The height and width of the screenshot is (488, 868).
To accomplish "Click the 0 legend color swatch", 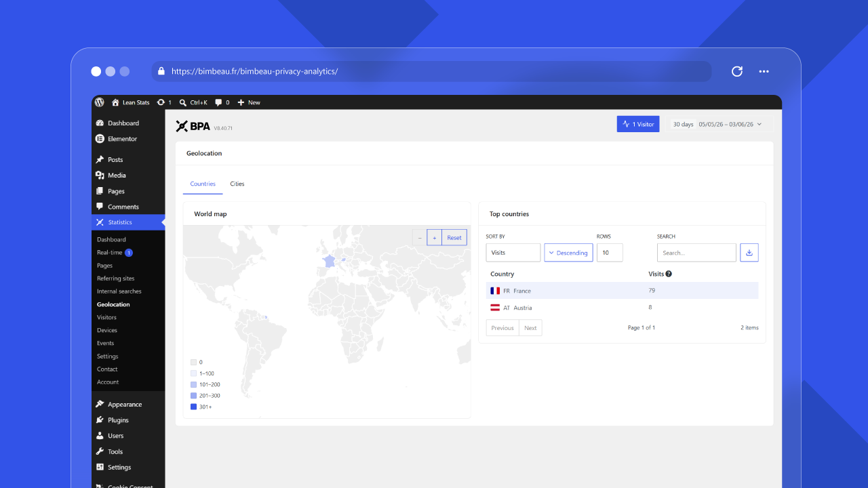I will click(193, 363).
